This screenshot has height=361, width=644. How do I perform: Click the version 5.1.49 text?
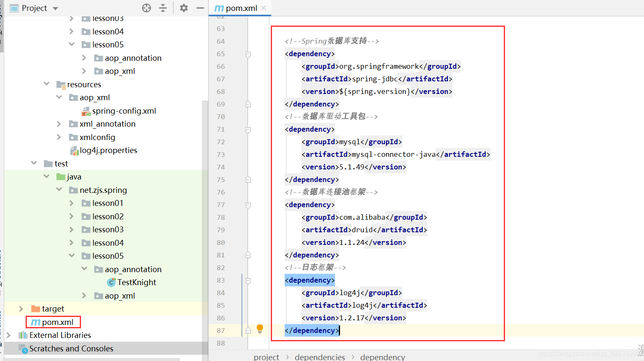point(352,167)
